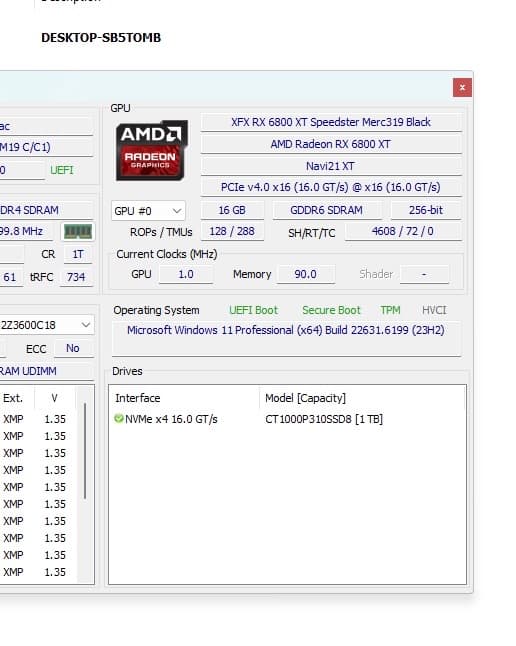Image resolution: width=516 pixels, height=646 pixels.
Task: Click the V column header in the memory table
Action: click(x=55, y=398)
